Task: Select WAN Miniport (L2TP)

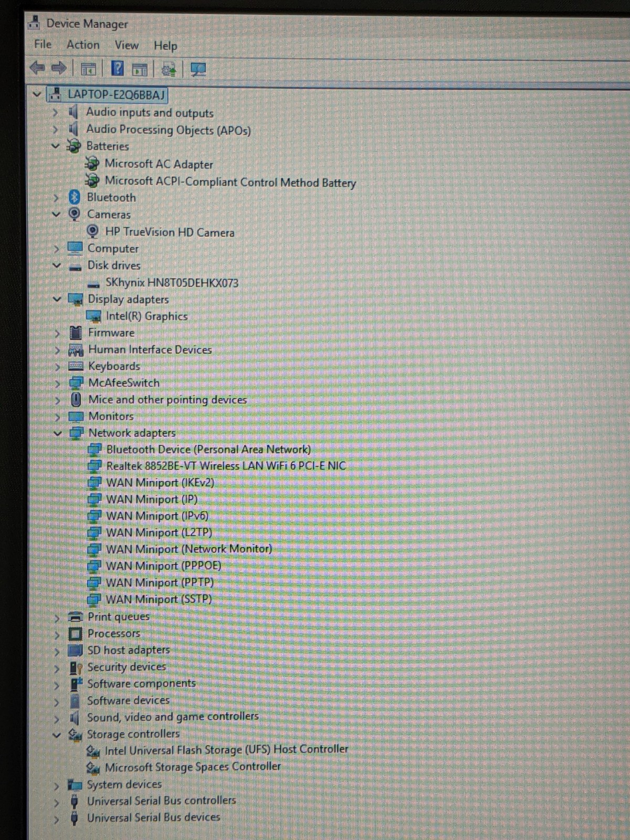Action: tap(159, 532)
